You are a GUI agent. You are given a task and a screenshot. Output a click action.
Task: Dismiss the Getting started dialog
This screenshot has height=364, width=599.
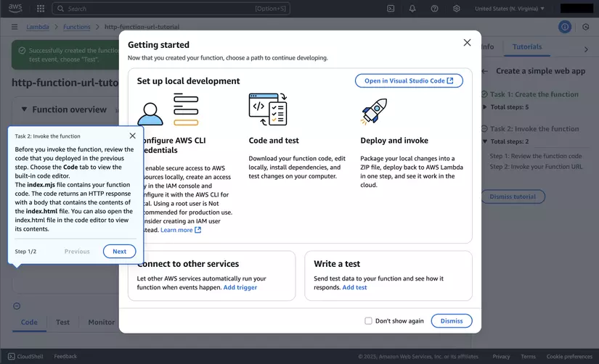452,321
